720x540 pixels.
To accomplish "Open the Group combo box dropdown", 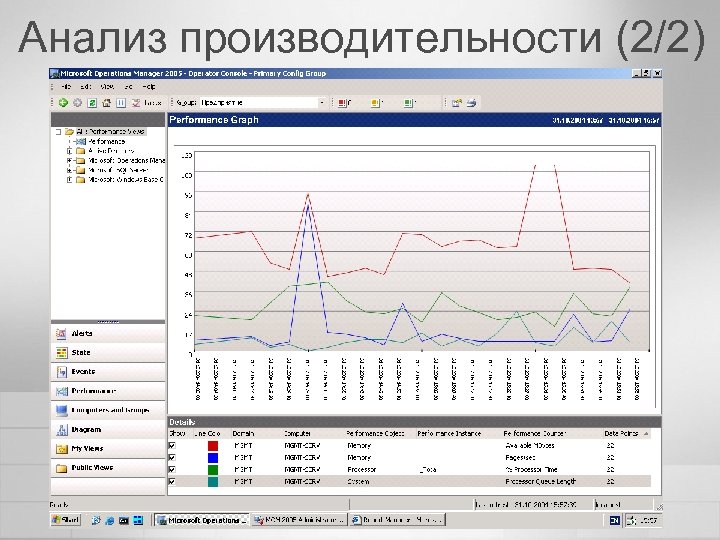I will pos(322,103).
